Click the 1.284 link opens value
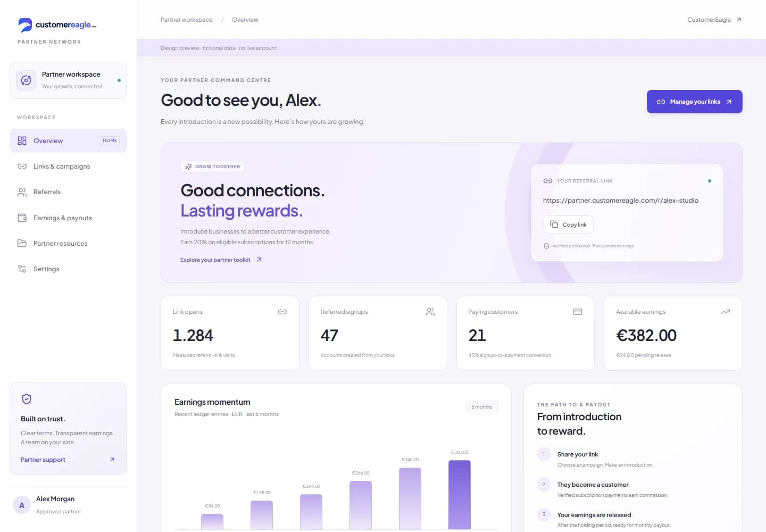This screenshot has height=532, width=766. [193, 335]
